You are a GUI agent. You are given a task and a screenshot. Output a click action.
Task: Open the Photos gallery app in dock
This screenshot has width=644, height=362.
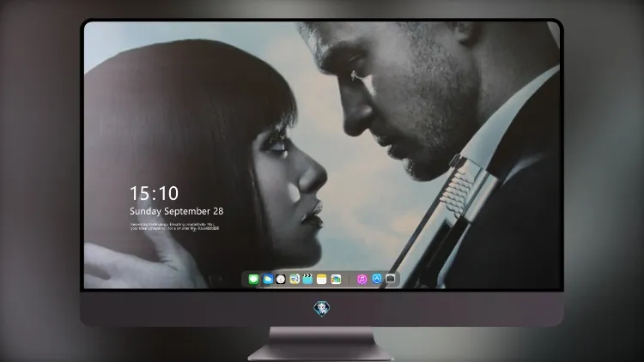(336, 279)
